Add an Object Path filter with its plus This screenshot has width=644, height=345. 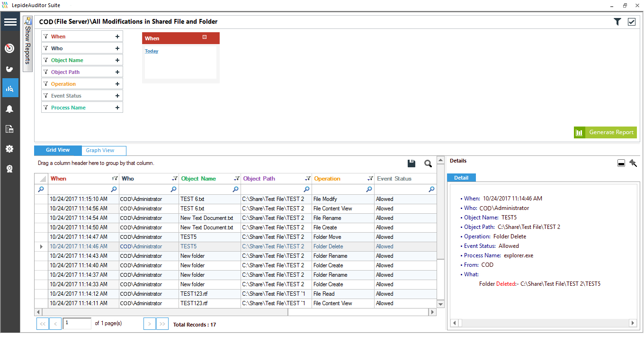coord(117,72)
